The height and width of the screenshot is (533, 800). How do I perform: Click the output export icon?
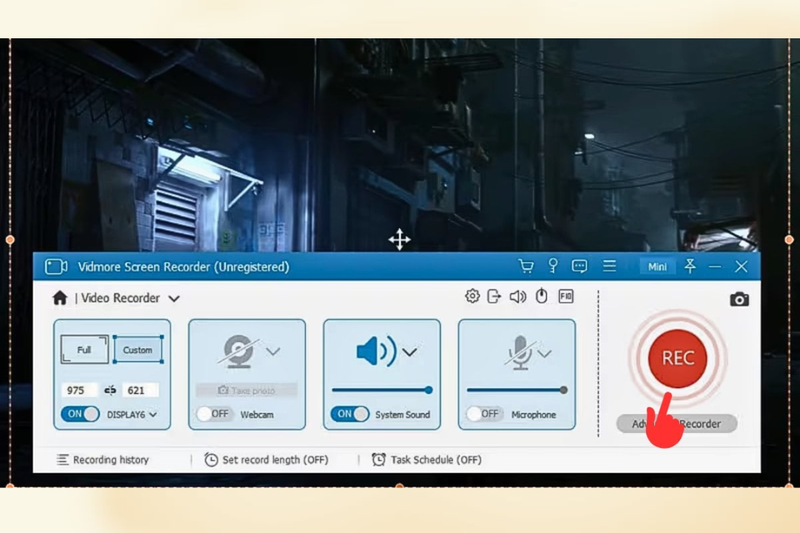[494, 296]
